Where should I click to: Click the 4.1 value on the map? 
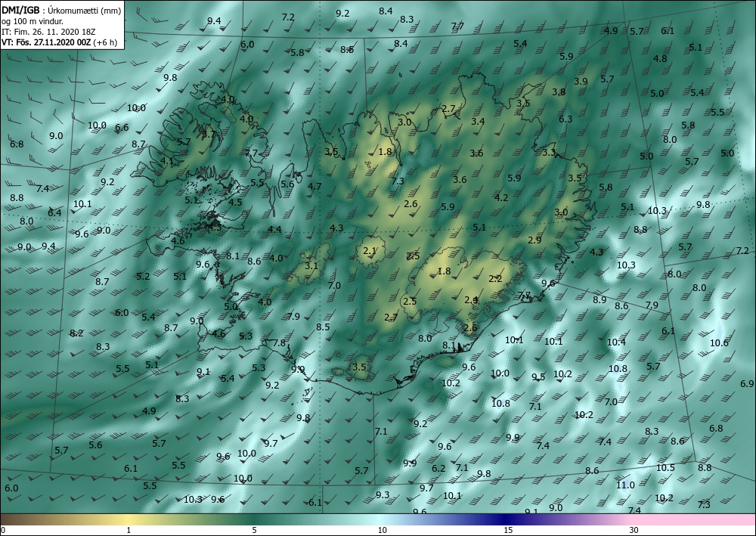coord(167,160)
